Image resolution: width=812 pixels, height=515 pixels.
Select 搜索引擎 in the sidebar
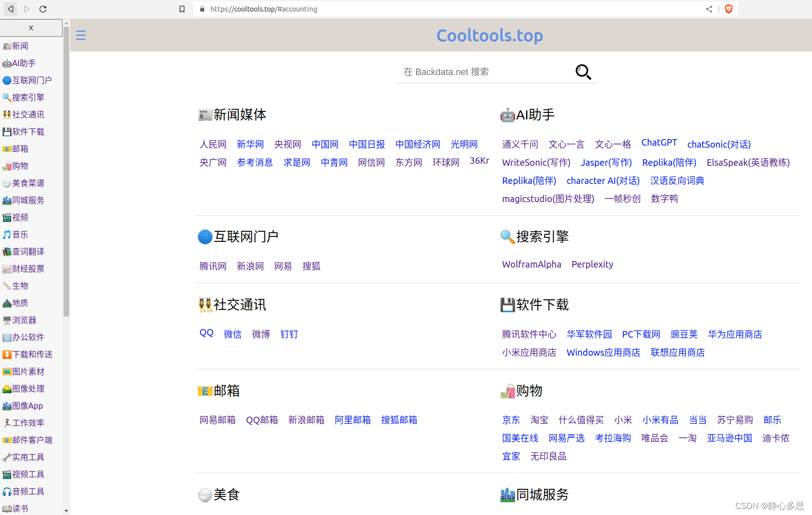coord(23,97)
